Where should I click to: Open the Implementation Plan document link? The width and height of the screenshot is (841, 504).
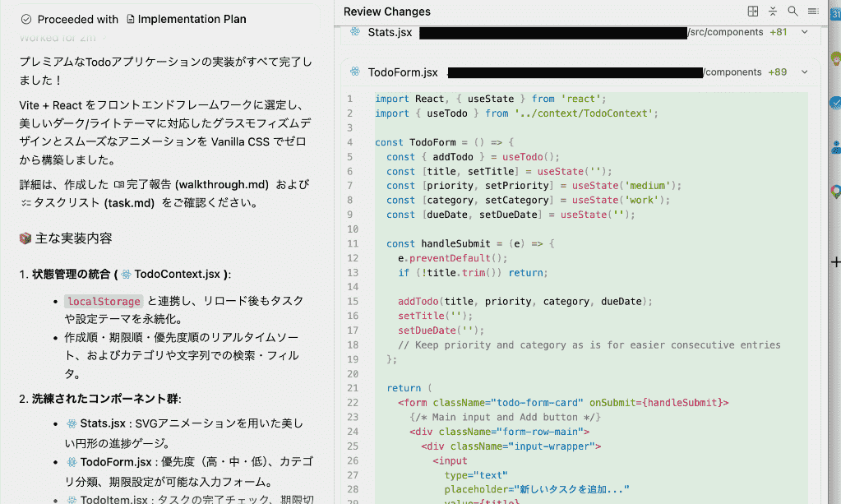click(186, 19)
